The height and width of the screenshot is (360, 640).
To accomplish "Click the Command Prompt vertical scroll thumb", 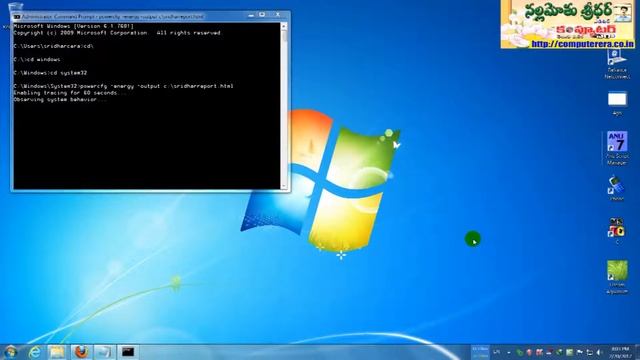I will click(x=284, y=36).
